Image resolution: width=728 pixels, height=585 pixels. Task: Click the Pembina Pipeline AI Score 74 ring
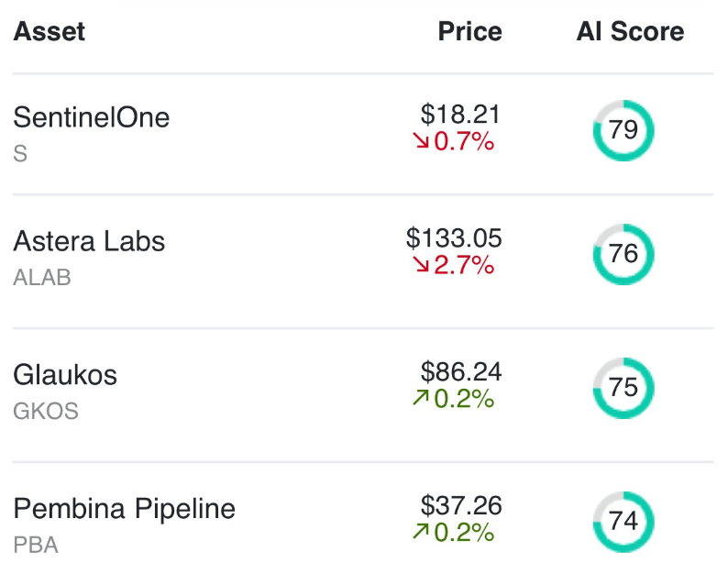[x=623, y=522]
